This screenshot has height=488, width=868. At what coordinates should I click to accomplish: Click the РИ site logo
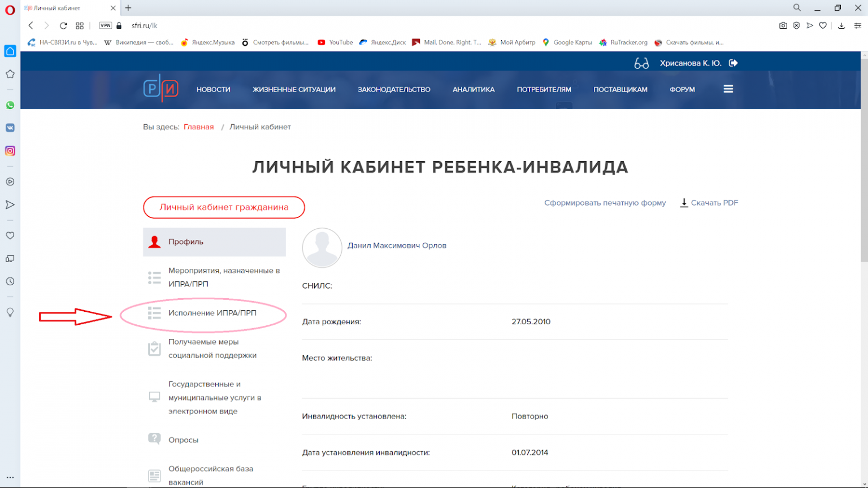click(x=161, y=89)
